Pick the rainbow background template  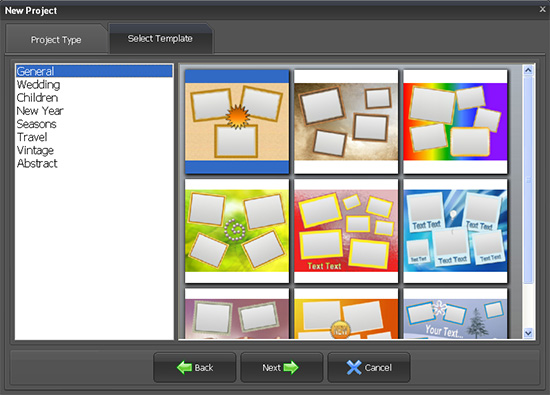[x=455, y=121]
